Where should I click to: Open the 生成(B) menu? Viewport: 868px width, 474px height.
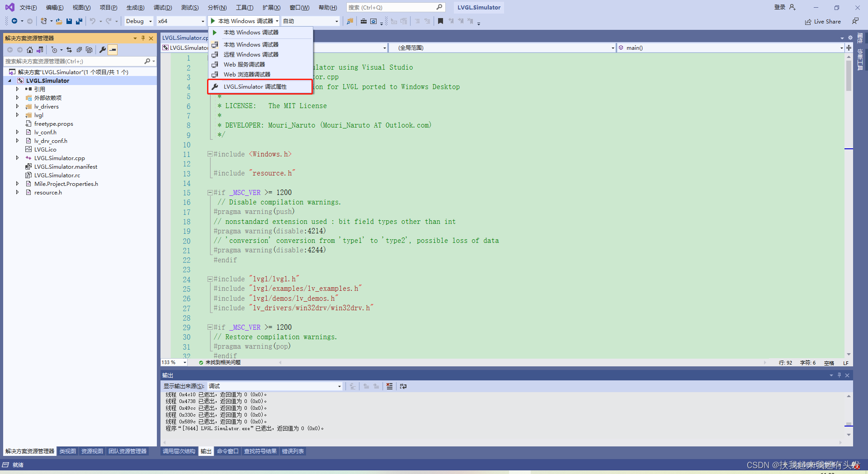tap(135, 7)
